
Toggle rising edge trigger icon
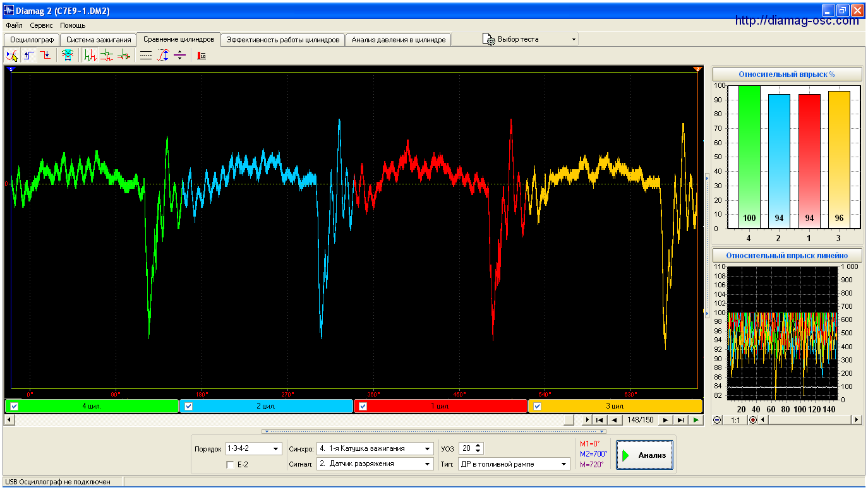[x=28, y=56]
